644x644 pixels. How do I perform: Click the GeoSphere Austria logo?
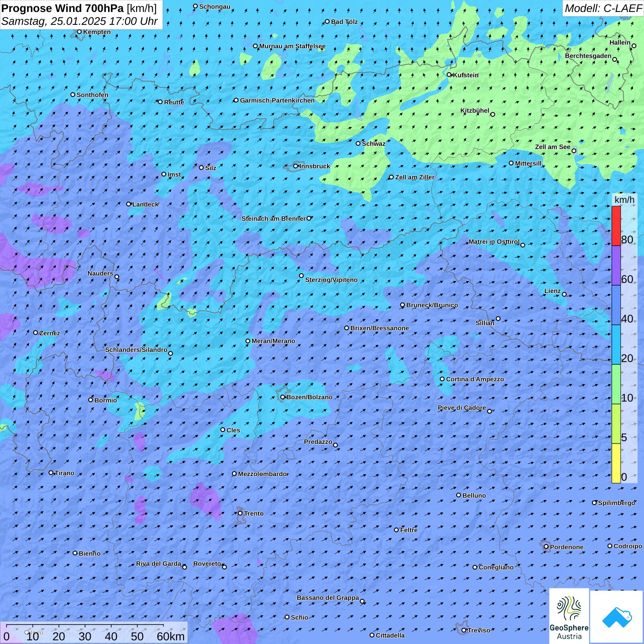click(x=569, y=616)
